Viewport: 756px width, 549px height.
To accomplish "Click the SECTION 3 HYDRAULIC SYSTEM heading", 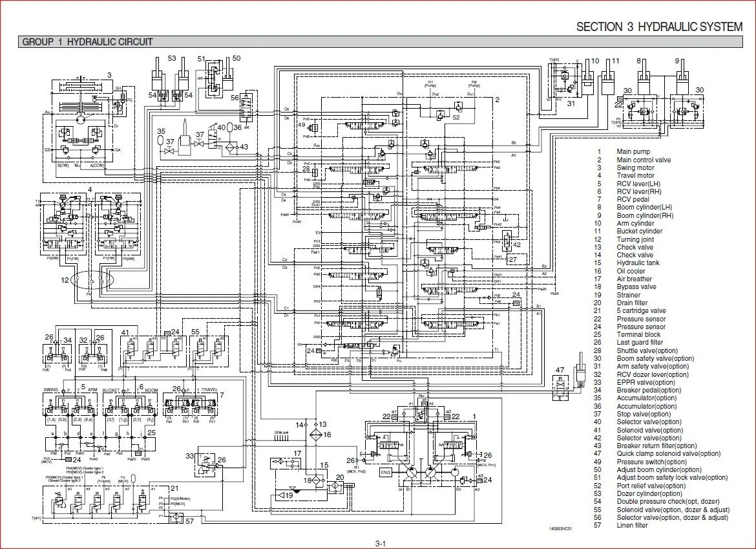I will (x=659, y=27).
